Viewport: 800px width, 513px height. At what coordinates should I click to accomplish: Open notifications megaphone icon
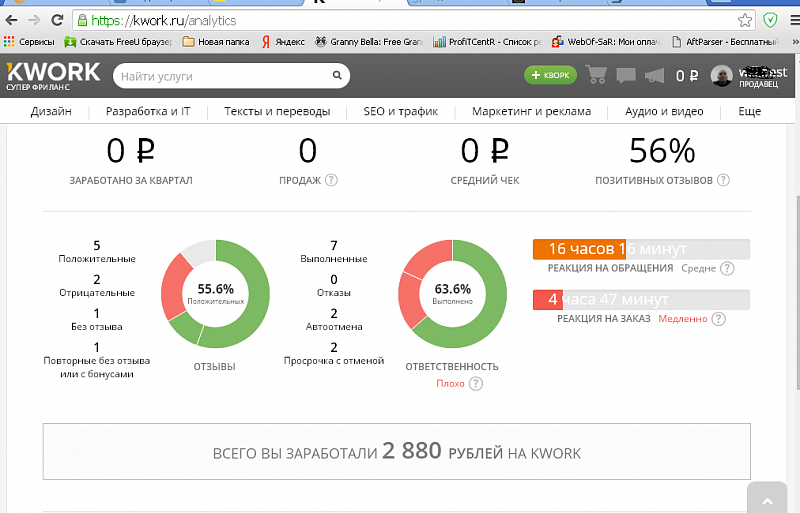(655, 76)
